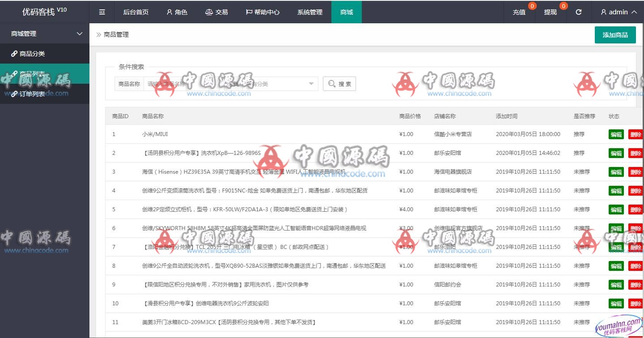Switch to the 商城 tab

pyautogui.click(x=346, y=12)
